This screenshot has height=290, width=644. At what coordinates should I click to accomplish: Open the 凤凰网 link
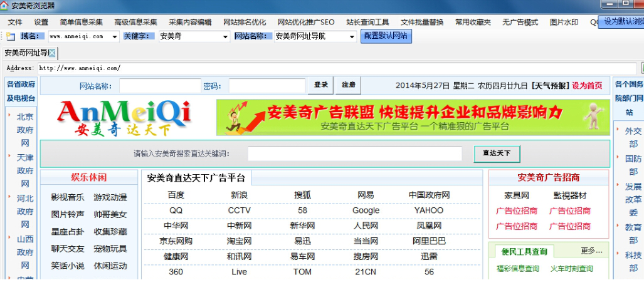tap(429, 226)
